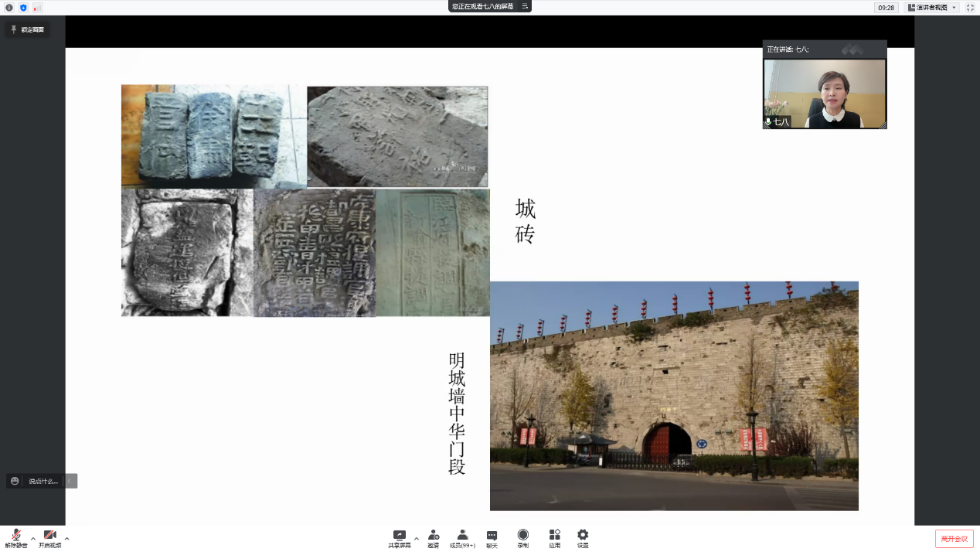Open 设置 settings gear

(583, 536)
